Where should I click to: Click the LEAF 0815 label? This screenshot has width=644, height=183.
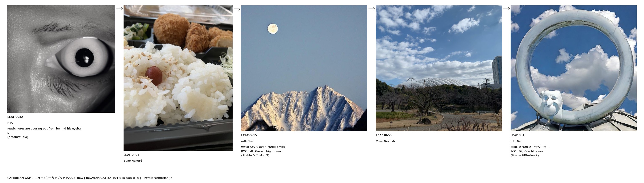pyautogui.click(x=518, y=135)
